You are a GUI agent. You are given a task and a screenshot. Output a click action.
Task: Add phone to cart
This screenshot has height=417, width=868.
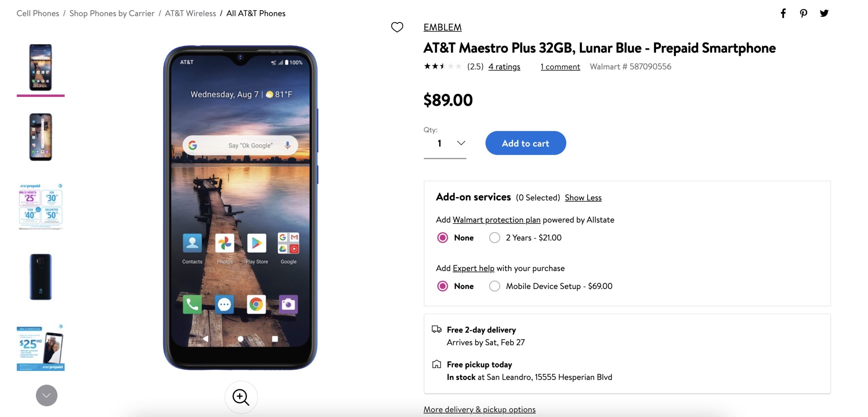tap(526, 143)
